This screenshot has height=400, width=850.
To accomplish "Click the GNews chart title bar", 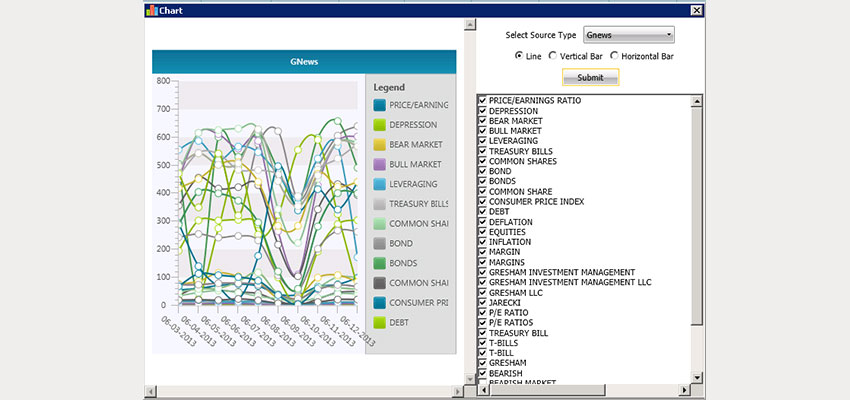I will [x=304, y=62].
